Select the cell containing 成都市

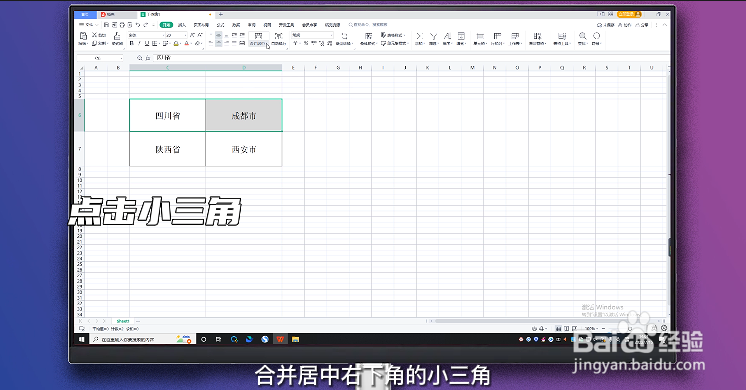(x=244, y=115)
